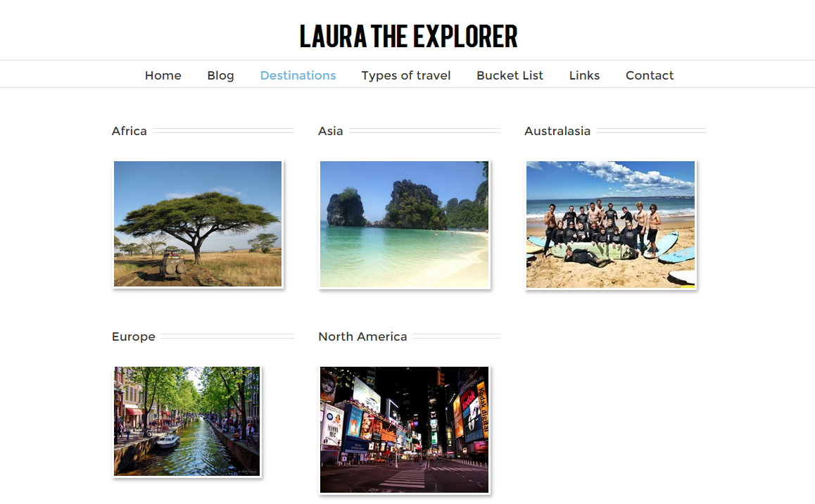Click the Laura the Explorer site title

click(408, 37)
